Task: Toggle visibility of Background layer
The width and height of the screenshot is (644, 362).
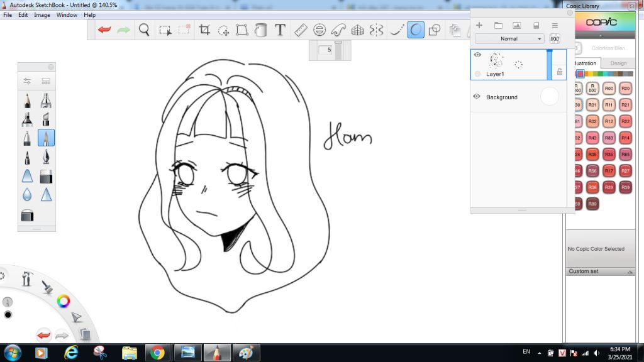Action: point(477,96)
